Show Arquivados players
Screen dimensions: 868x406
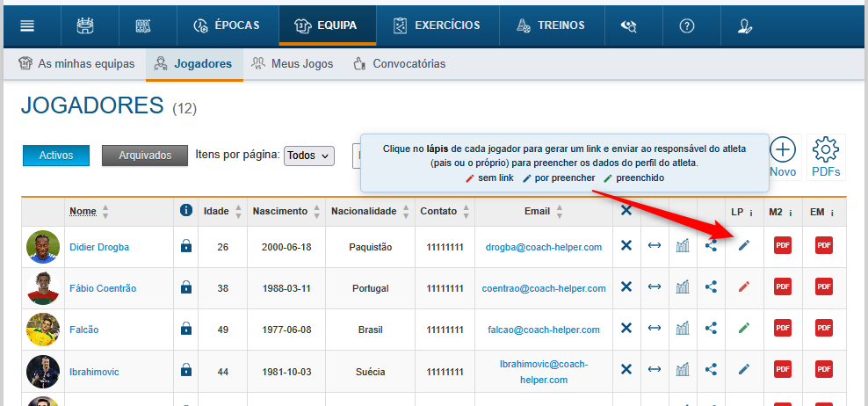click(145, 156)
